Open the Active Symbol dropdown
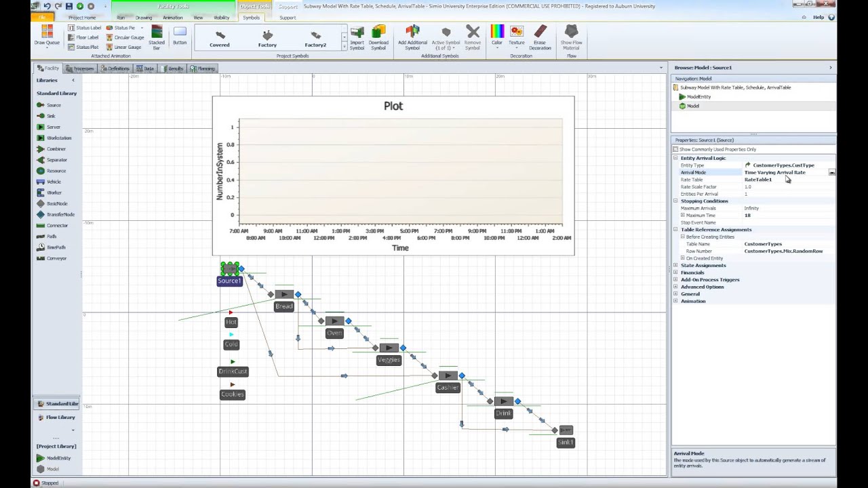 pos(446,39)
